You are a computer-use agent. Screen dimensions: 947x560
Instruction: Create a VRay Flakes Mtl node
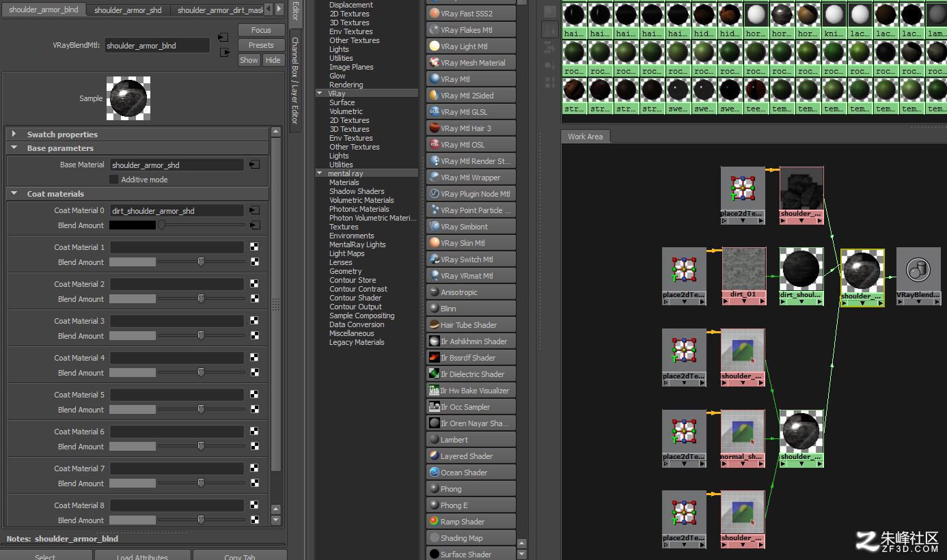pos(471,30)
